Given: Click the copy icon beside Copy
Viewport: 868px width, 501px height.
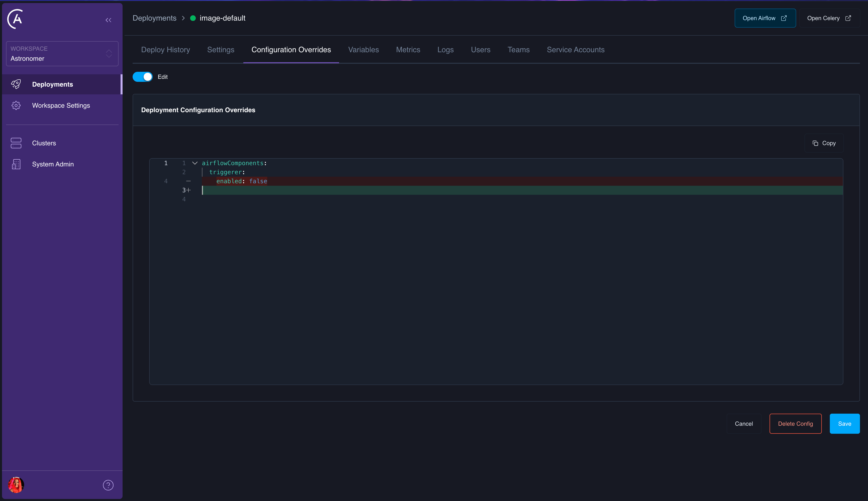Looking at the screenshot, I should pyautogui.click(x=815, y=143).
